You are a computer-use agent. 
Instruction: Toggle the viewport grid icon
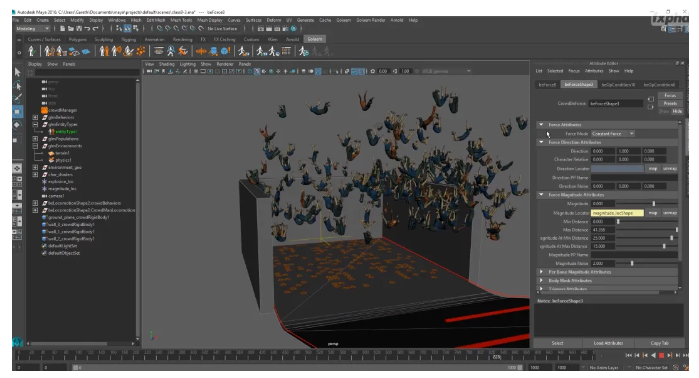196,71
